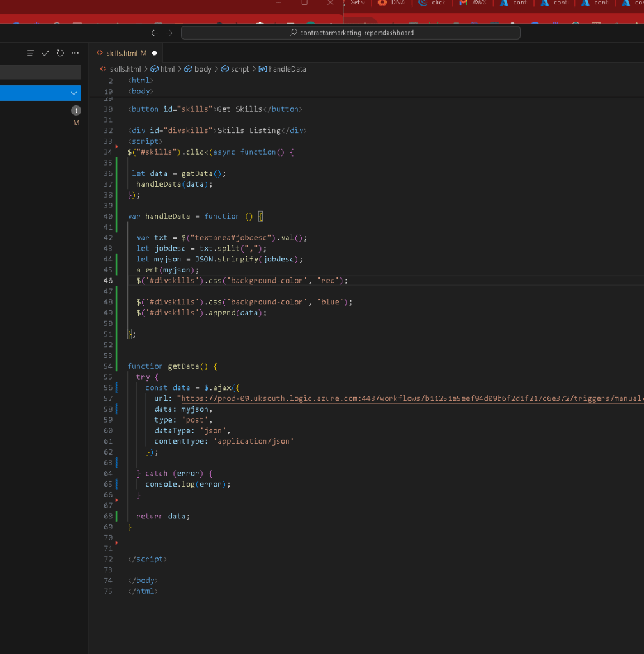This screenshot has height=654, width=644.
Task: Refresh source control with circular arrow icon
Action: pyautogui.click(x=60, y=53)
